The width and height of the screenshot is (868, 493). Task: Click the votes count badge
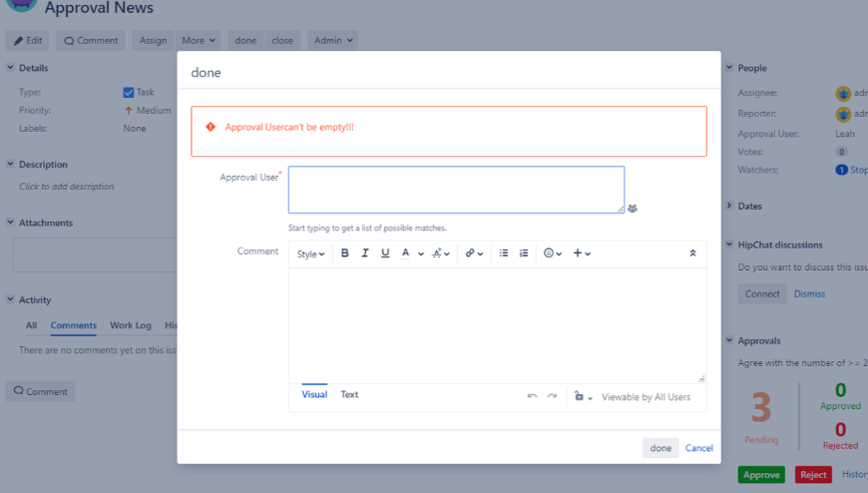pos(841,152)
